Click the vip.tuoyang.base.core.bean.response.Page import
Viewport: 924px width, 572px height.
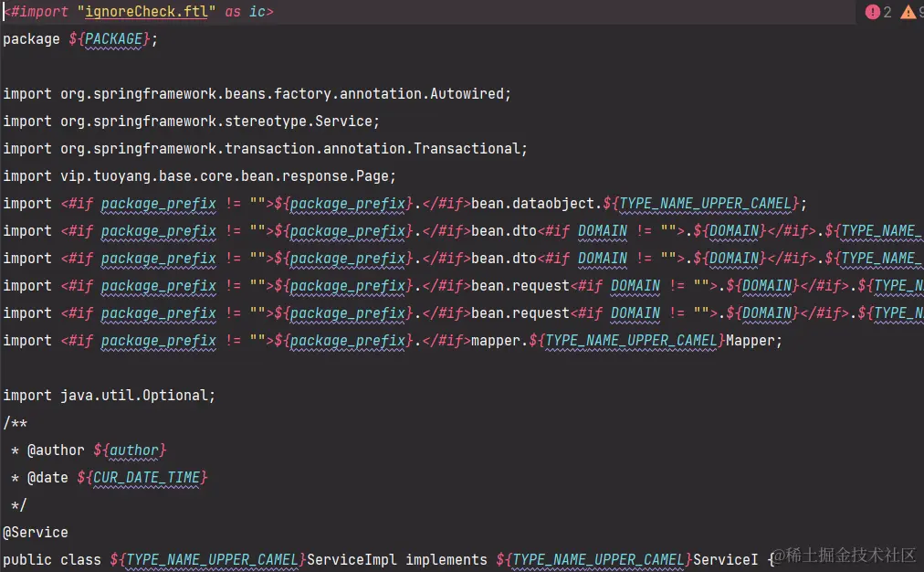(x=199, y=176)
